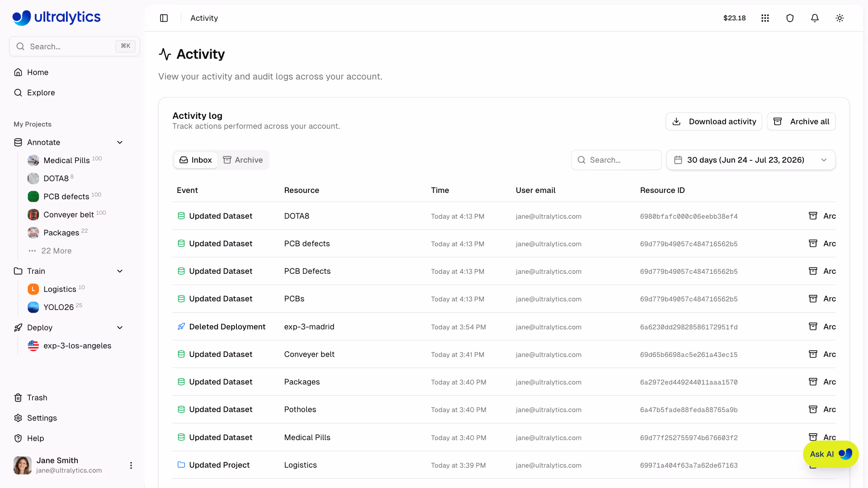
Task: Click dataset icon in Potholes row
Action: click(181, 409)
